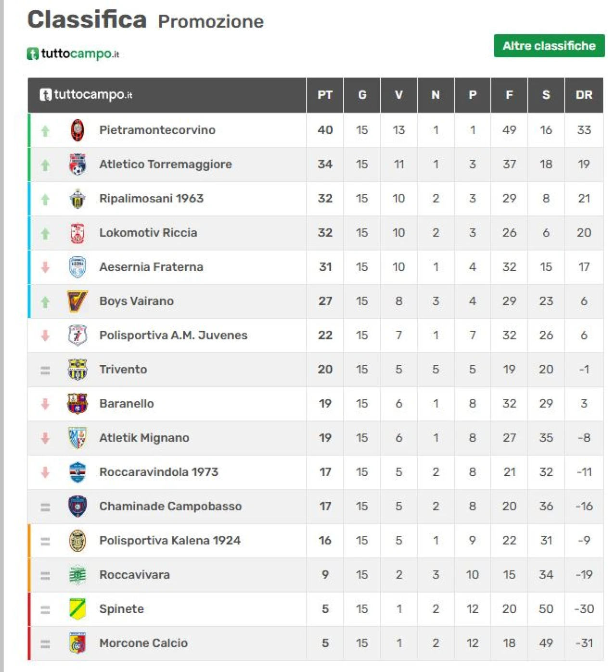The image size is (616, 672).
Task: Click the tuttocampo.it logo under Classifica title
Action: point(73,54)
